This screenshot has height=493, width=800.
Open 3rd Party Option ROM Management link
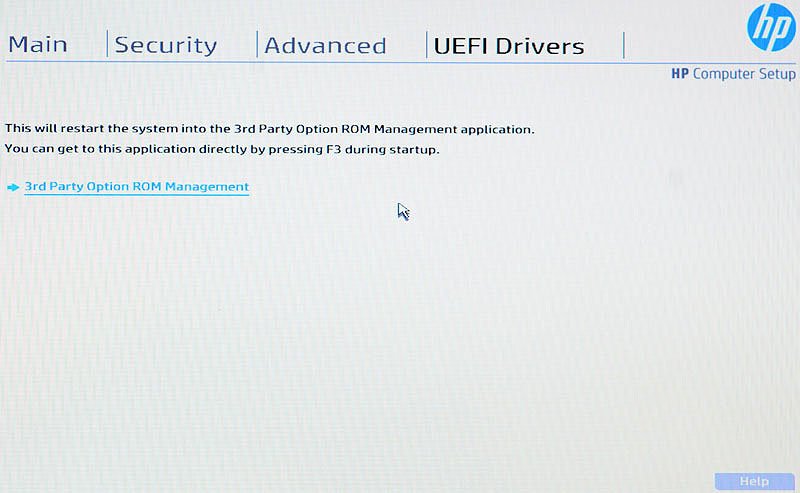tap(137, 187)
